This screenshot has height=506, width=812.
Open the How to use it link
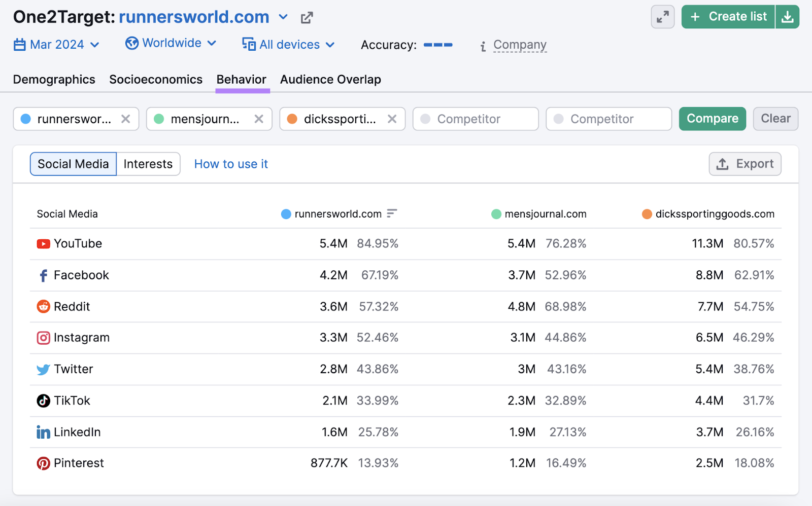(231, 164)
